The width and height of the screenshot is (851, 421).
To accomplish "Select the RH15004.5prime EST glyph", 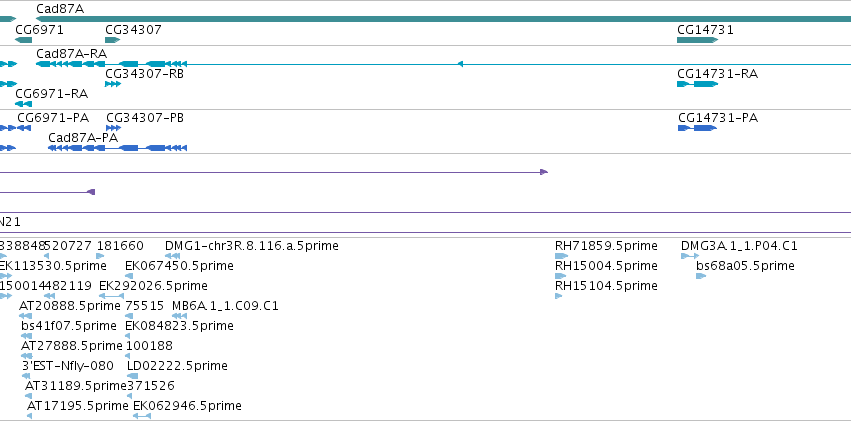I will click(x=560, y=276).
